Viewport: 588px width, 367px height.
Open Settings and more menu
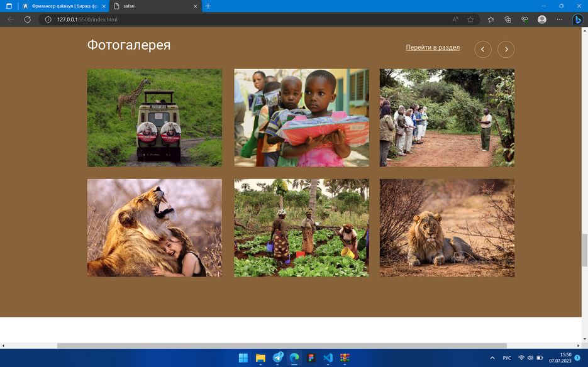click(560, 19)
